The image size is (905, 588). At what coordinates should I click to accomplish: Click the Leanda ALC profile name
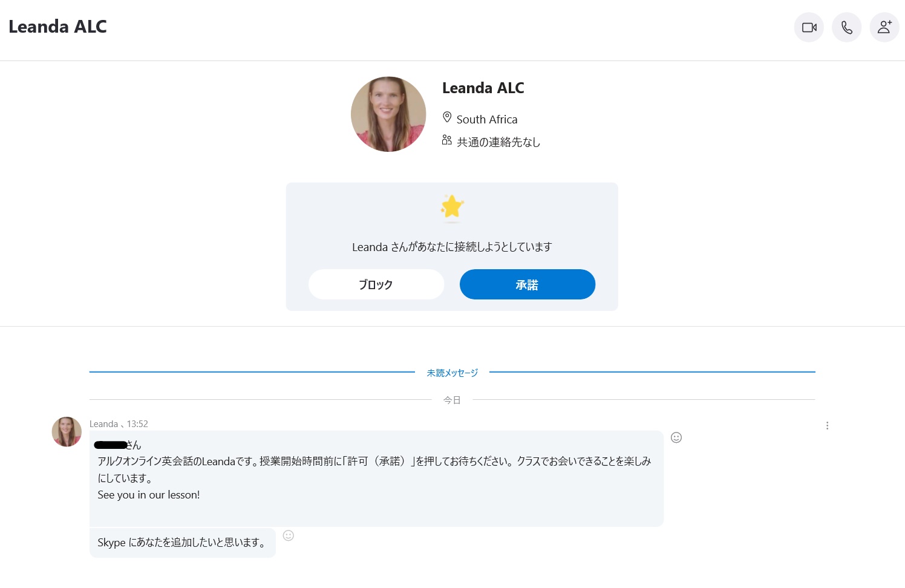(483, 88)
